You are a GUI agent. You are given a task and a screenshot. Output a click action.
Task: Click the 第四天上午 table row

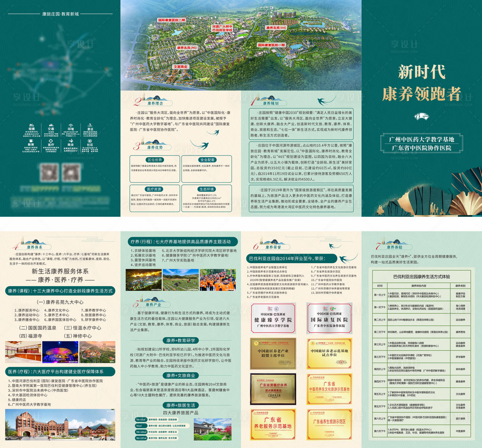click(422, 369)
